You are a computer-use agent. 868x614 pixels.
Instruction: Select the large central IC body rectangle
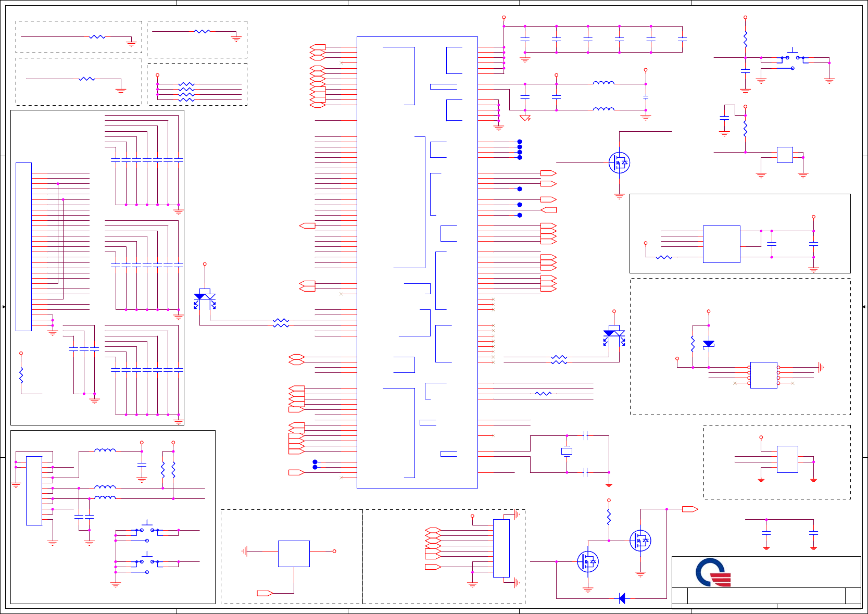(x=417, y=262)
